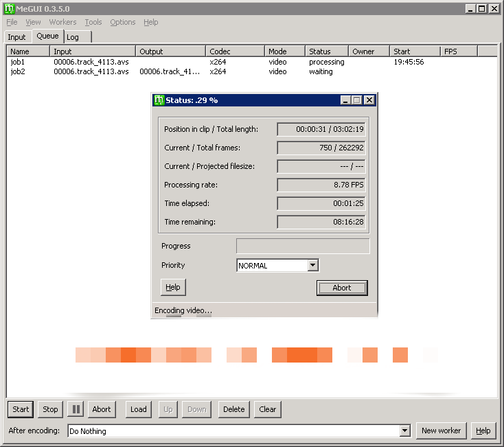This screenshot has width=504, height=447.
Task: Click the MeGUI icon in Status dialog title
Action: pyautogui.click(x=159, y=100)
